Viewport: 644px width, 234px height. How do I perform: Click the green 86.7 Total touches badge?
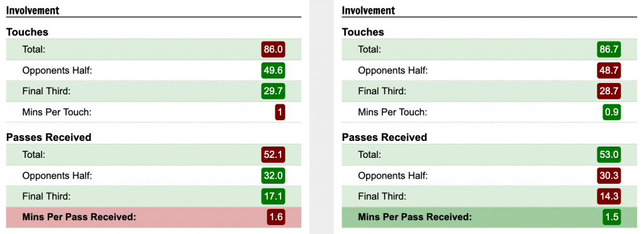pyautogui.click(x=609, y=50)
